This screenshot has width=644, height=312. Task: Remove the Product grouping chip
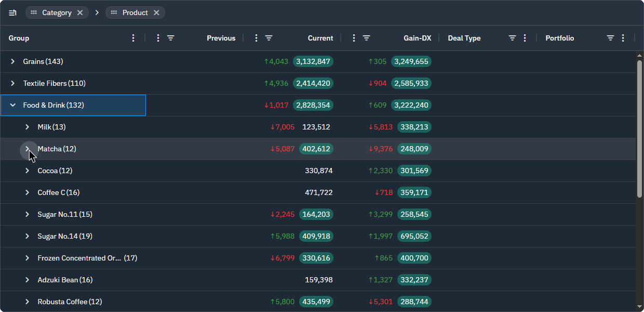tap(156, 12)
